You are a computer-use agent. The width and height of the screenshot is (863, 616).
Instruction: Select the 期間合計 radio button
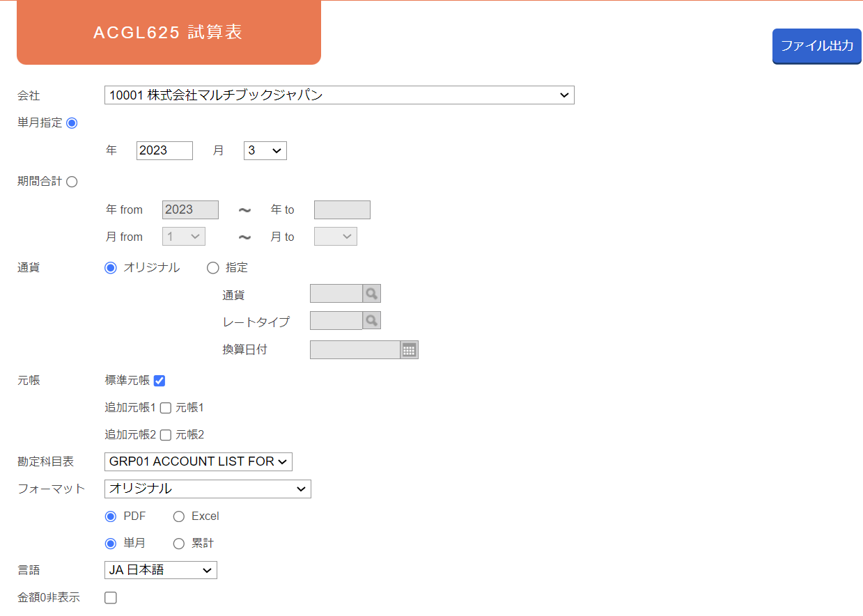click(72, 182)
